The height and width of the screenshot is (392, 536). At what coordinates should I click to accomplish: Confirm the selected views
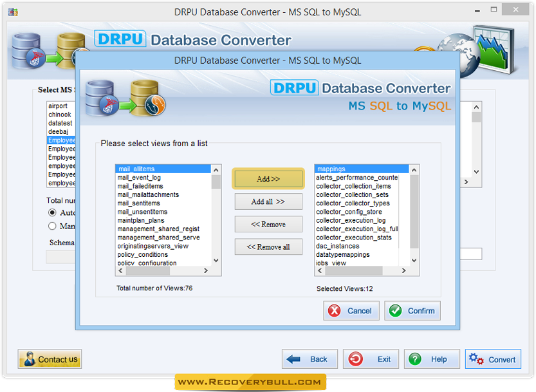tap(412, 311)
